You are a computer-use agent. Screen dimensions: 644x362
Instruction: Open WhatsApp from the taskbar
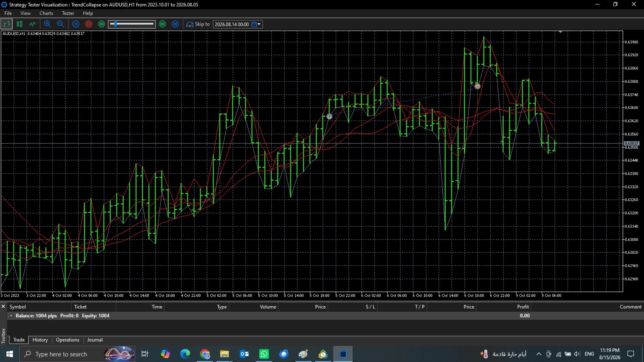click(x=264, y=354)
